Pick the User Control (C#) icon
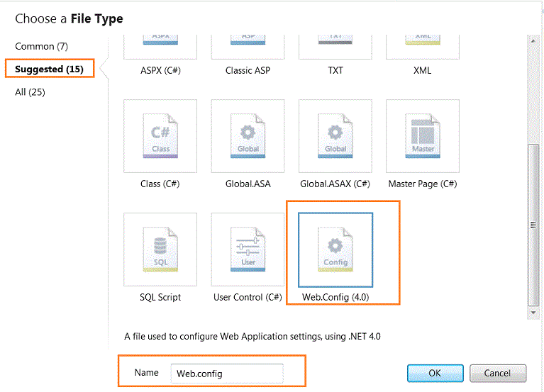 pyautogui.click(x=248, y=250)
